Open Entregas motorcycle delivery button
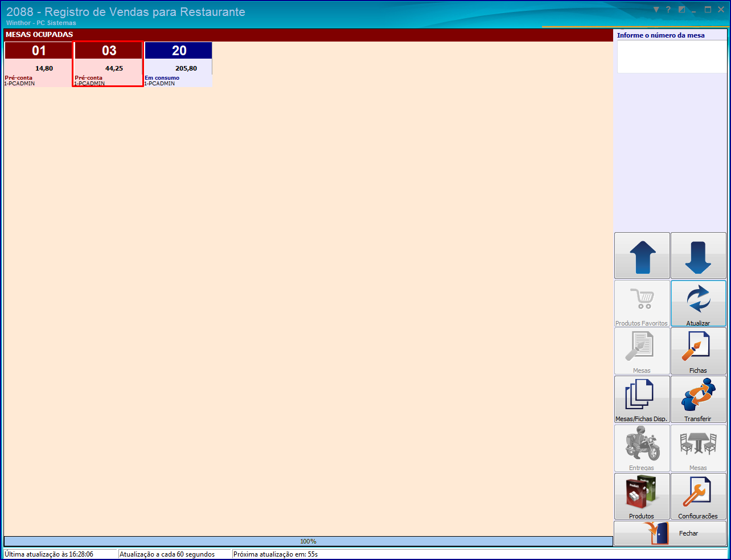Viewport: 731px width, 560px height. pos(642,448)
